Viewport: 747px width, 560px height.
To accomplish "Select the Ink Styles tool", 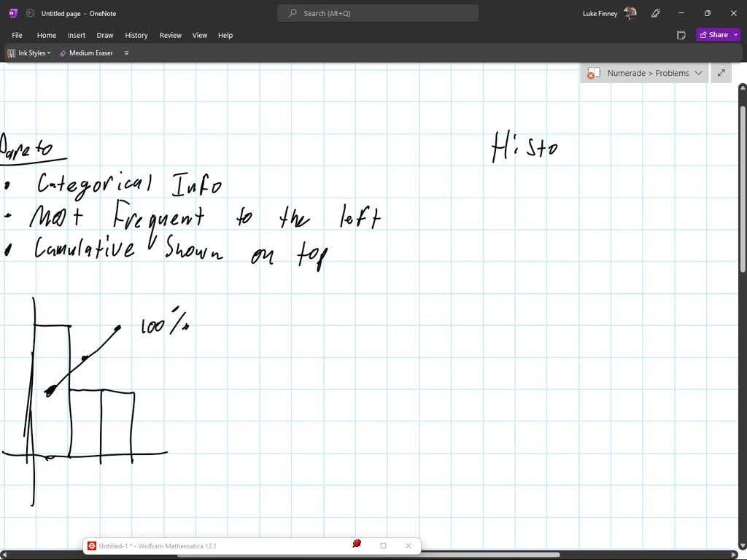I will coord(28,52).
